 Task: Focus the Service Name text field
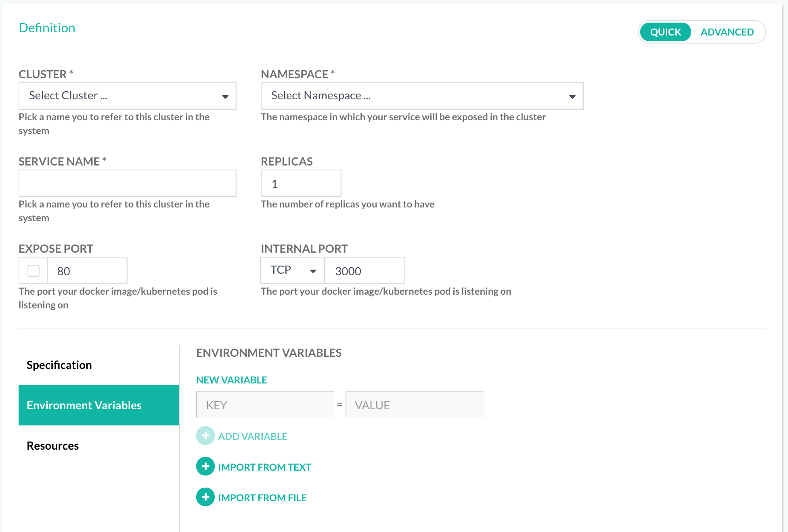point(128,183)
